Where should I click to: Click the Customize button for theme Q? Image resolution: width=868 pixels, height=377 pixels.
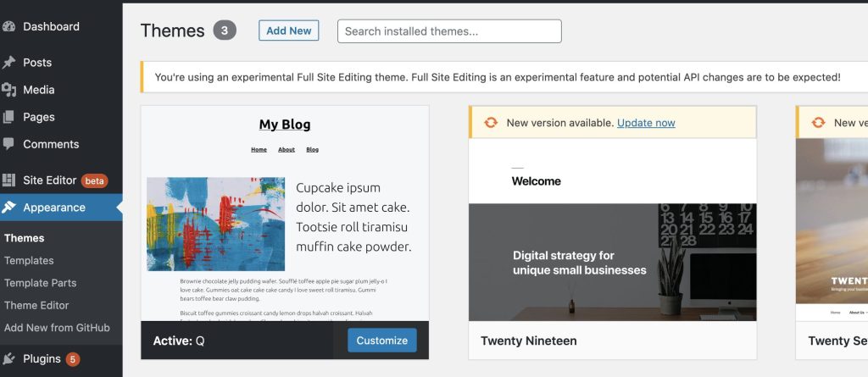[381, 341]
